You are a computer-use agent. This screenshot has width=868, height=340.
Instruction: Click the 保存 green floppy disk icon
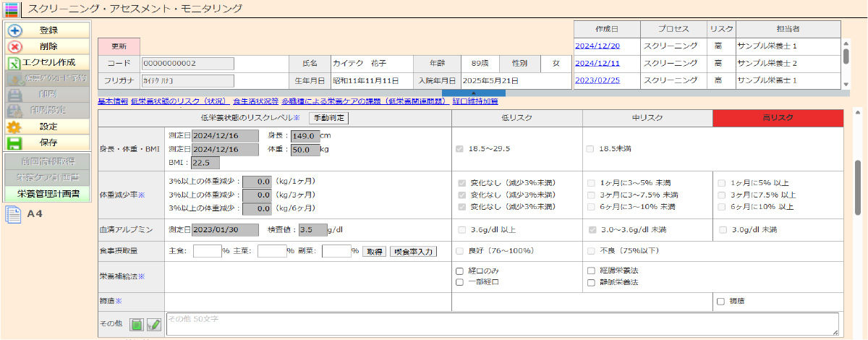tap(14, 143)
